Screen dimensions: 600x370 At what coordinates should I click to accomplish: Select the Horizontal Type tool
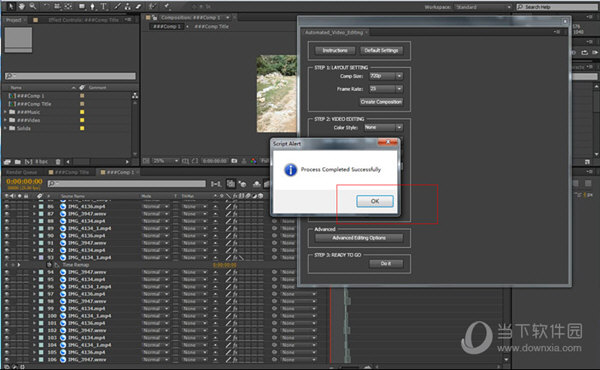[x=104, y=7]
